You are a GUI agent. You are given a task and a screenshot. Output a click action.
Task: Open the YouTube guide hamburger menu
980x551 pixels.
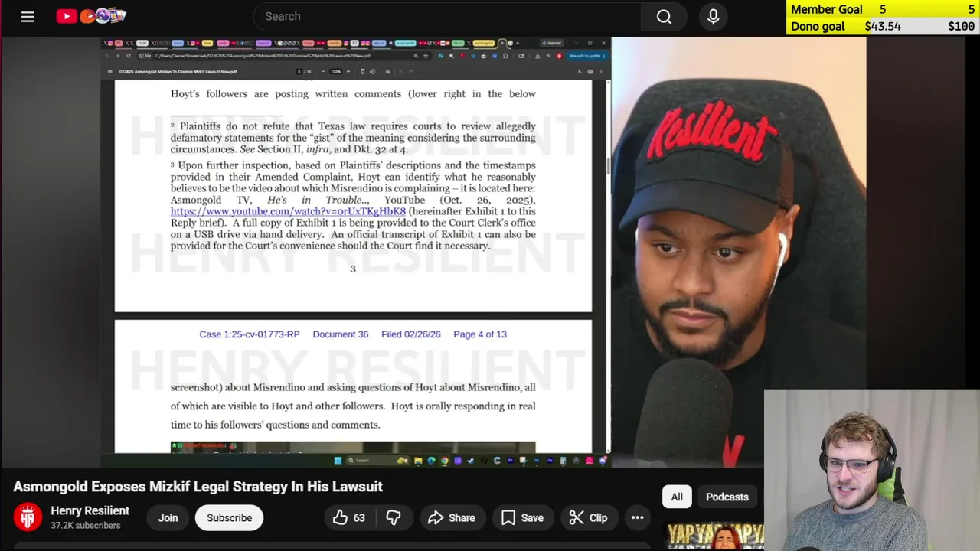pyautogui.click(x=28, y=16)
